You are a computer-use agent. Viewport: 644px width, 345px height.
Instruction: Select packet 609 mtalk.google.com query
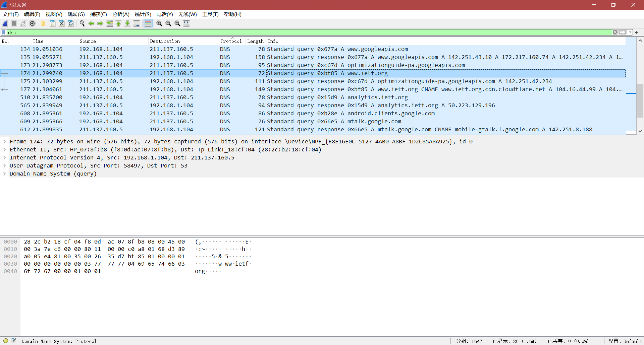click(313, 122)
